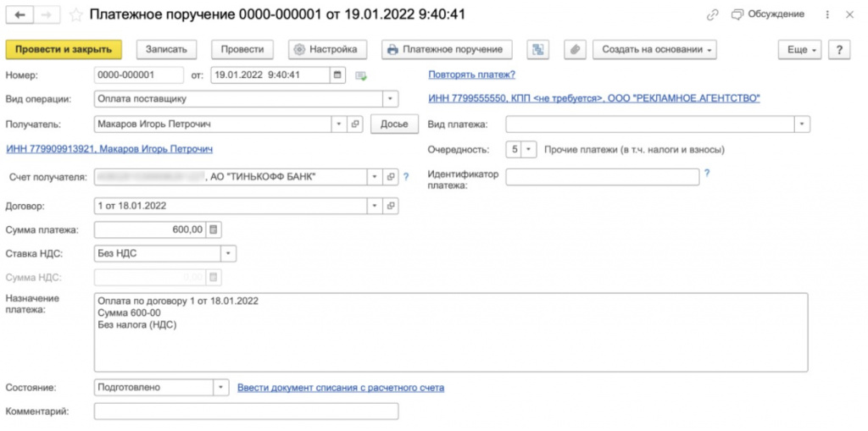Print Платежное поручение via printer button
The image size is (868, 431).
click(x=447, y=49)
